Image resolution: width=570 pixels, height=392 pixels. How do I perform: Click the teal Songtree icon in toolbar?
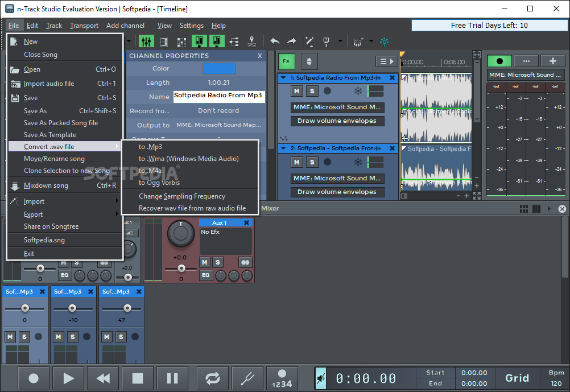click(384, 42)
